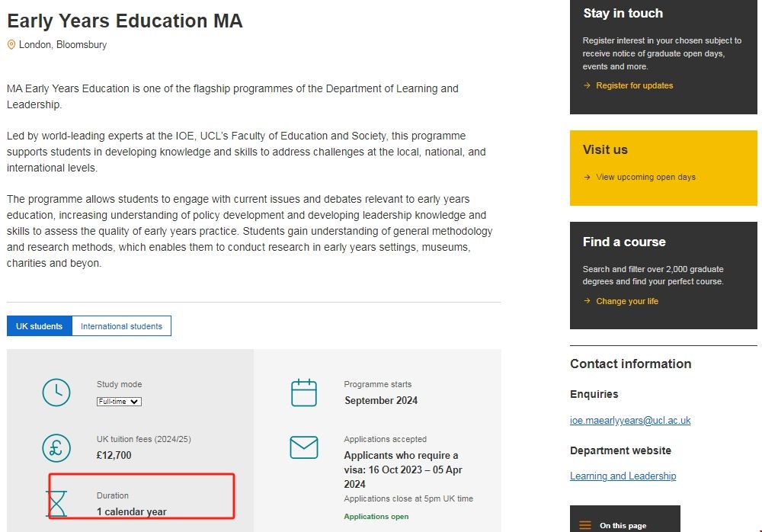This screenshot has width=762, height=532.
Task: Expand the On this page menu
Action: pos(623,525)
